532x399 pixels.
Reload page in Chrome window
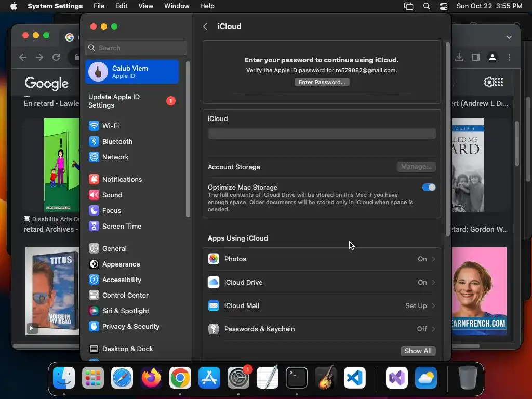(56, 57)
